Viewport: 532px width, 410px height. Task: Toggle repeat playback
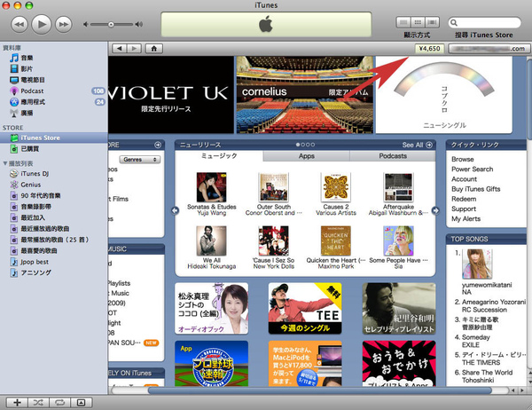[x=59, y=403]
